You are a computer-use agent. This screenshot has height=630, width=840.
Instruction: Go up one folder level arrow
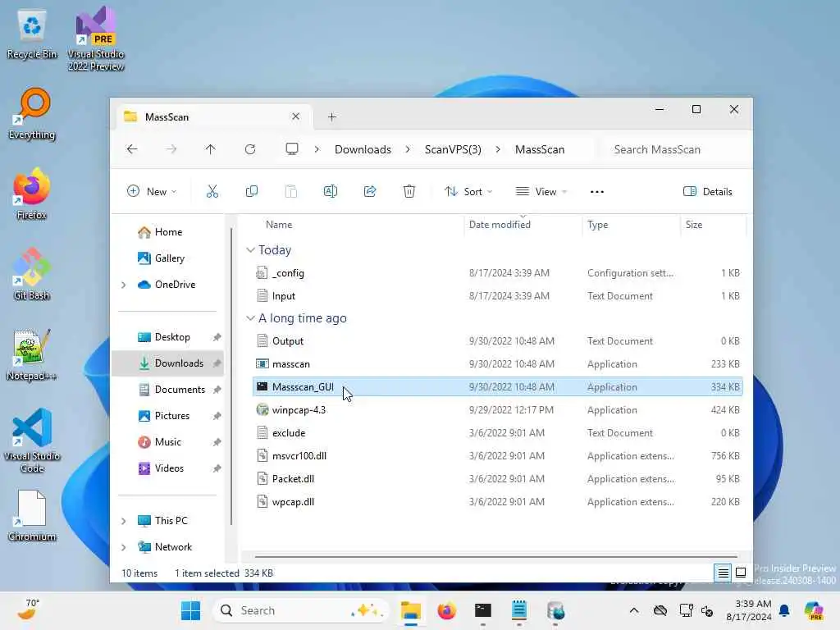pos(211,149)
